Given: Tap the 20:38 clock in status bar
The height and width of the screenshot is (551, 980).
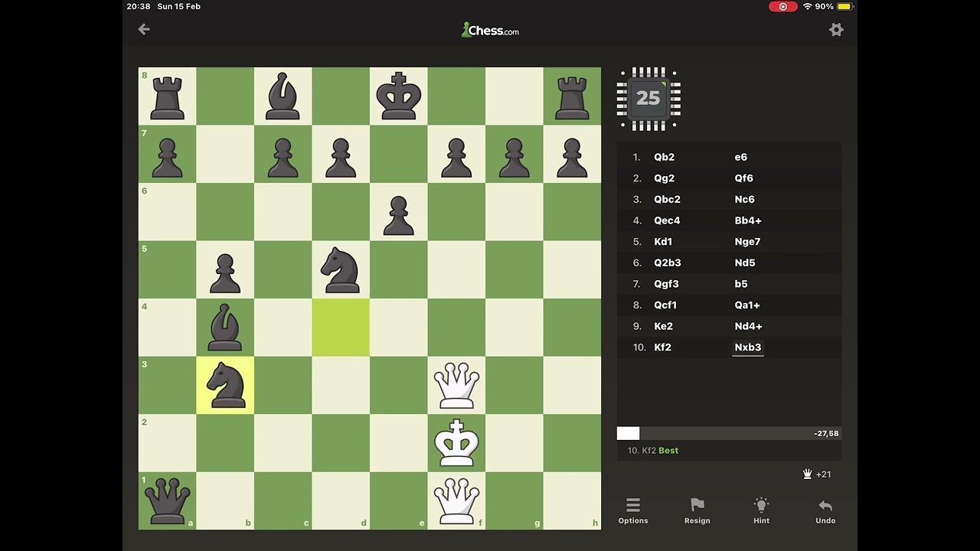Looking at the screenshot, I should click(139, 6).
